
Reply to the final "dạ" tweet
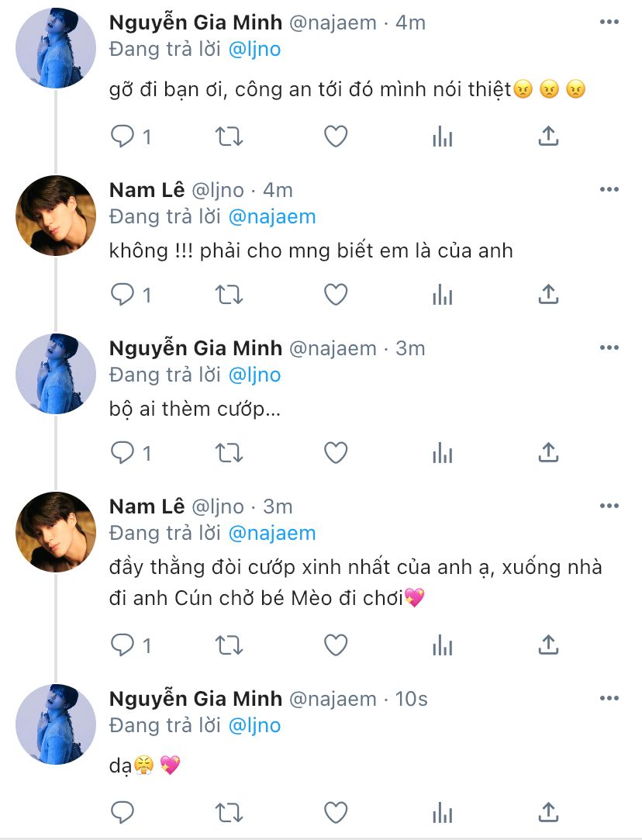[x=123, y=812]
